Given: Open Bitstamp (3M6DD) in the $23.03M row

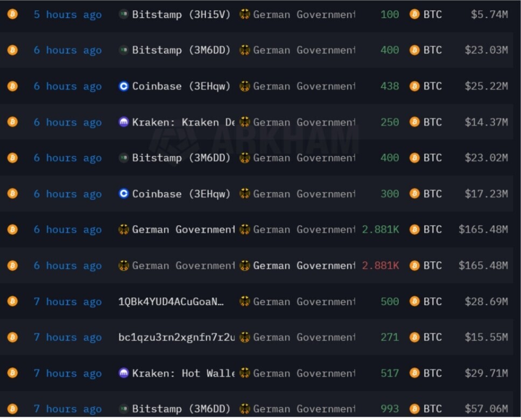Looking at the screenshot, I should click(181, 50).
